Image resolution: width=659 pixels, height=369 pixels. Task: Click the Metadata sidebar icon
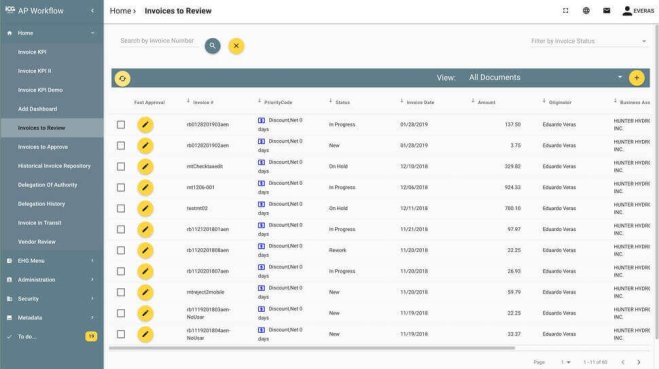[x=9, y=318]
